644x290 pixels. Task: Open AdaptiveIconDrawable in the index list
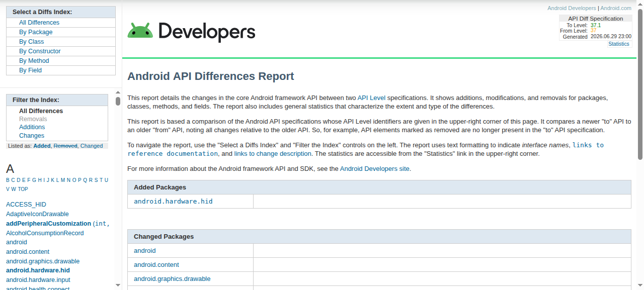37,214
